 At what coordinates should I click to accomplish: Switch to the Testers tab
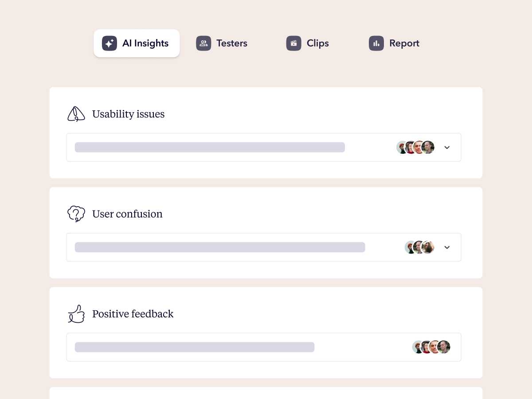222,43
